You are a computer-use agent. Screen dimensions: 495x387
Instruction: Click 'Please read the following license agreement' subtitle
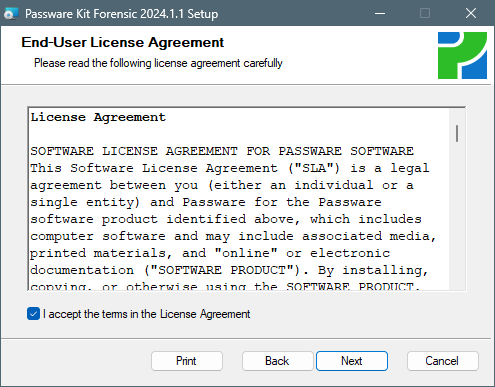(158, 63)
